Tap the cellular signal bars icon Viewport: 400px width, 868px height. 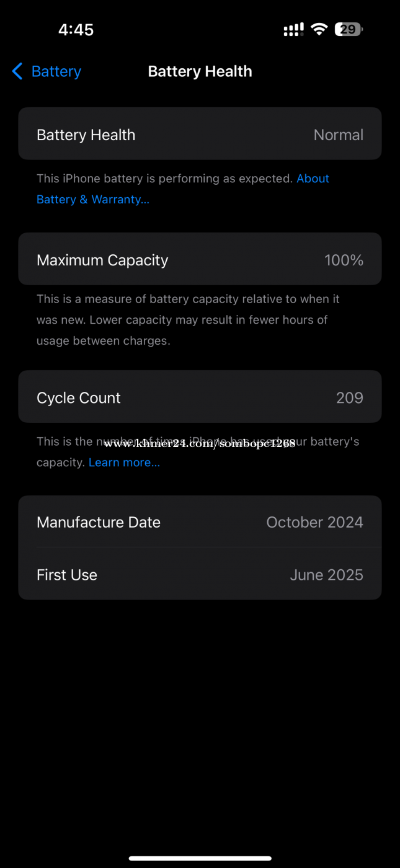click(x=293, y=29)
